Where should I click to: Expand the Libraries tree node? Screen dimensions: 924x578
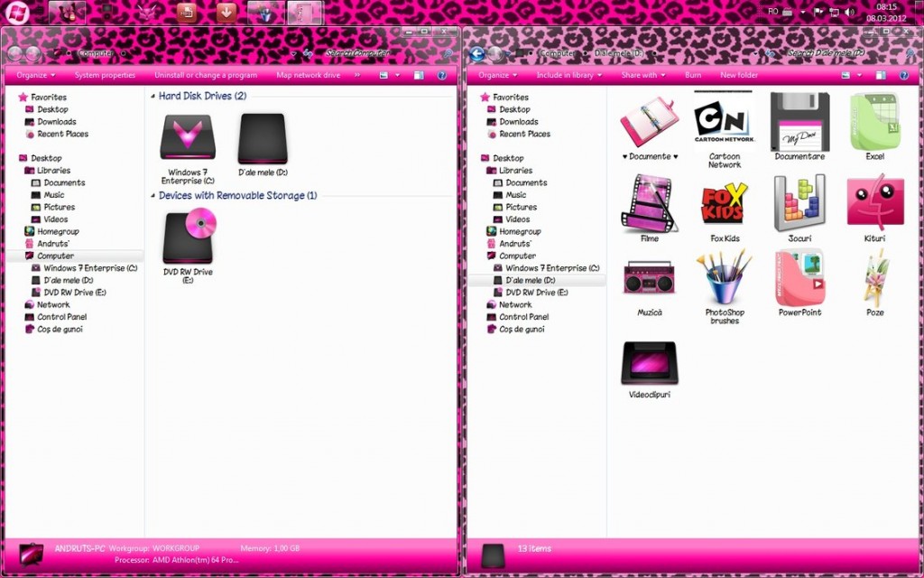(23, 170)
